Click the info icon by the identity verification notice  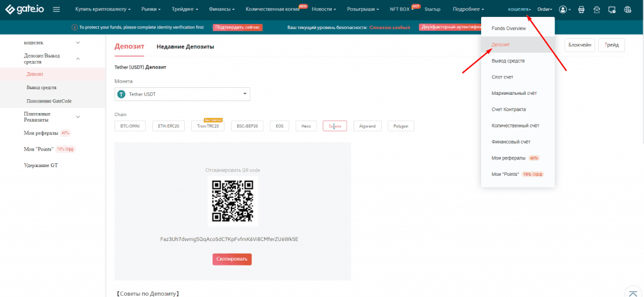pos(74,28)
